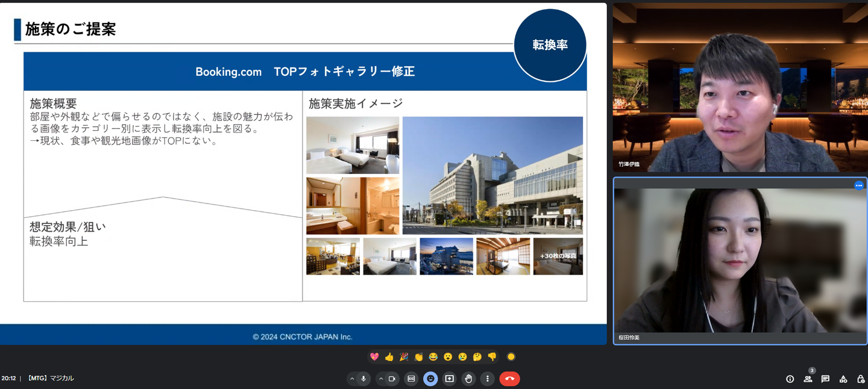This screenshot has height=389, width=868.
Task: Select 桜田伶美's video tile
Action: click(x=740, y=261)
